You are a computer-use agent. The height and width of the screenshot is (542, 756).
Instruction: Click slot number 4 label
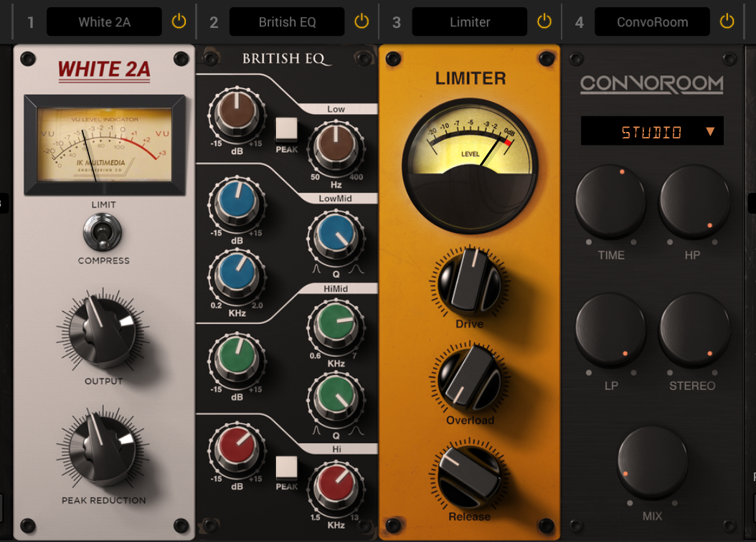click(x=579, y=22)
